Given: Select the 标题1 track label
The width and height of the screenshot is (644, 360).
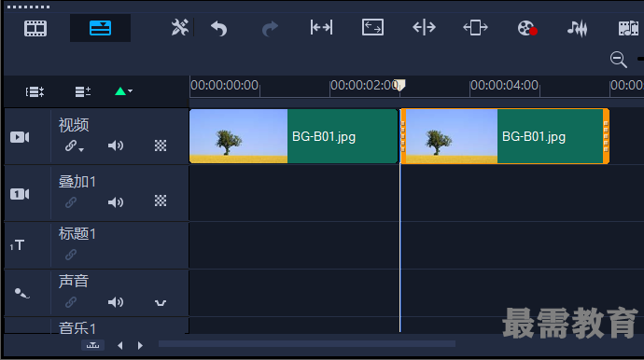Looking at the screenshot, I should point(77,233).
